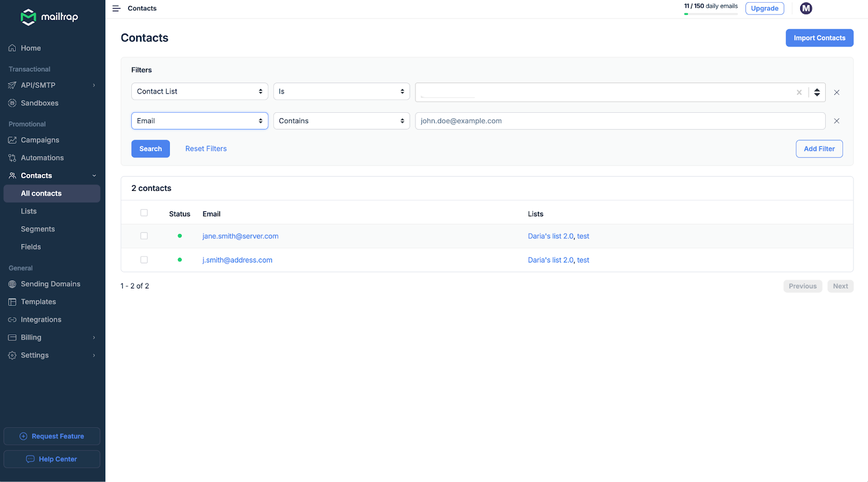The height and width of the screenshot is (482, 868).
Task: Click the Billing card icon
Action: point(12,337)
